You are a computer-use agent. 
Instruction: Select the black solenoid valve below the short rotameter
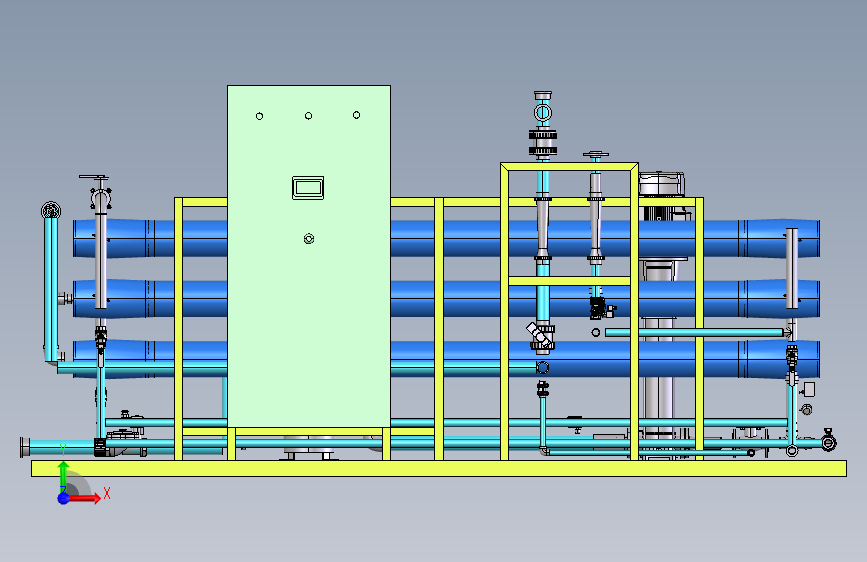coord(597,308)
